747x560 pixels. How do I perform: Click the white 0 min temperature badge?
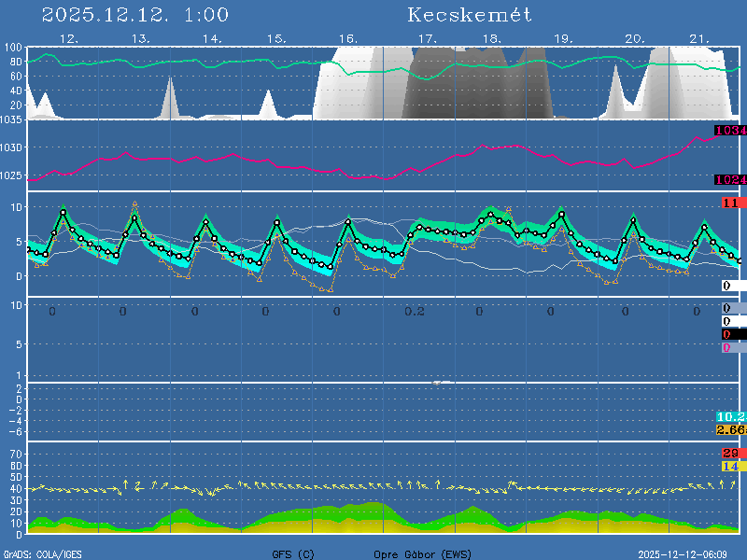(x=726, y=286)
